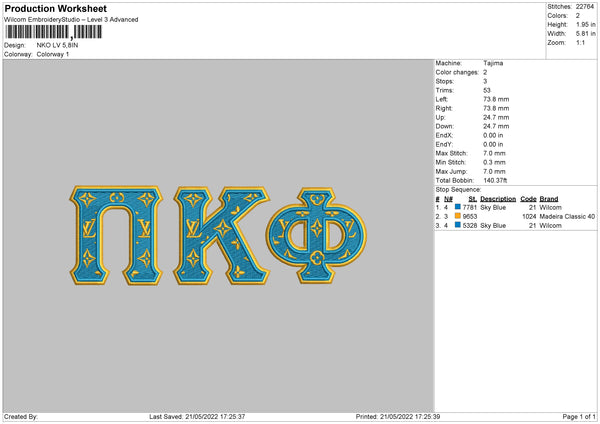Click stitch count '9653' in row 2
The height and width of the screenshot is (424, 600).
470,217
